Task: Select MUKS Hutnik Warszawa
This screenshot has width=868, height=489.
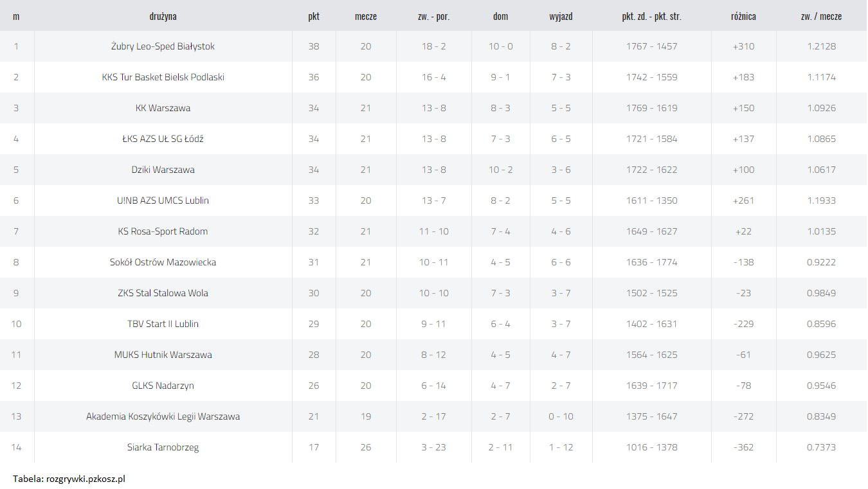Action: click(163, 355)
